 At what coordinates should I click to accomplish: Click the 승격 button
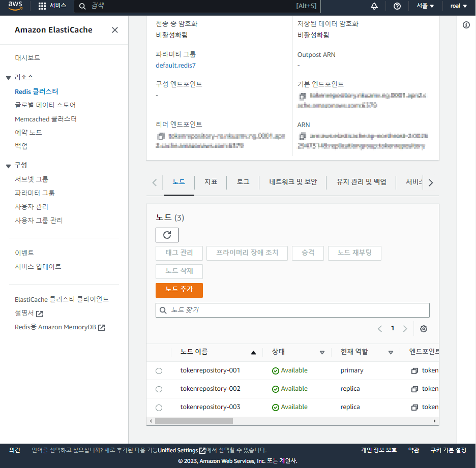[308, 253]
